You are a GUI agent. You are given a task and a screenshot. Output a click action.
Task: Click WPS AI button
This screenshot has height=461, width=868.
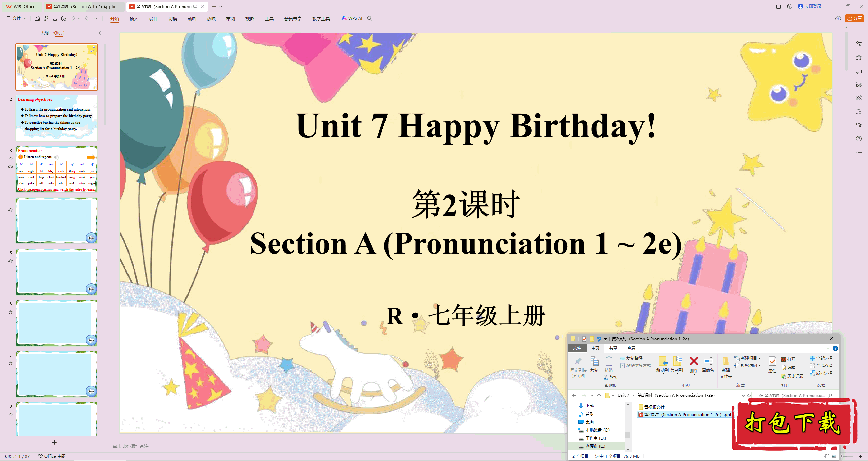point(352,18)
